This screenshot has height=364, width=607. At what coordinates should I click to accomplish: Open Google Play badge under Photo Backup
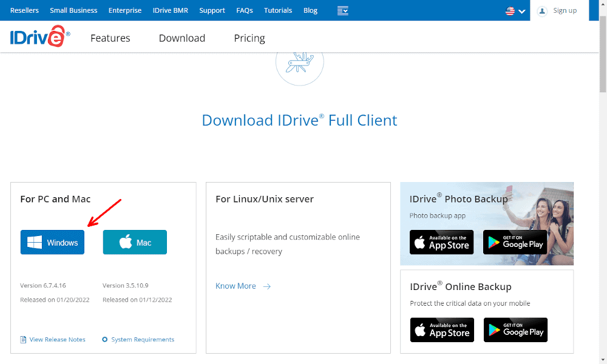pyautogui.click(x=515, y=242)
